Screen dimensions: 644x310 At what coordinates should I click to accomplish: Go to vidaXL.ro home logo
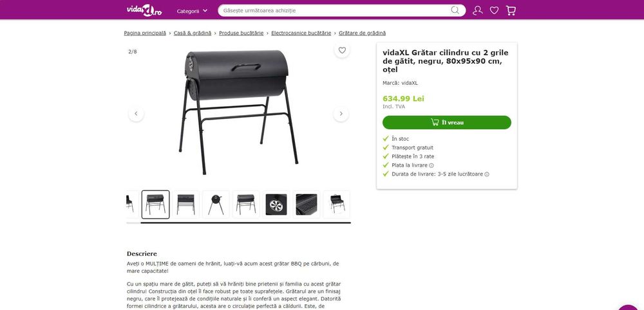click(x=144, y=10)
